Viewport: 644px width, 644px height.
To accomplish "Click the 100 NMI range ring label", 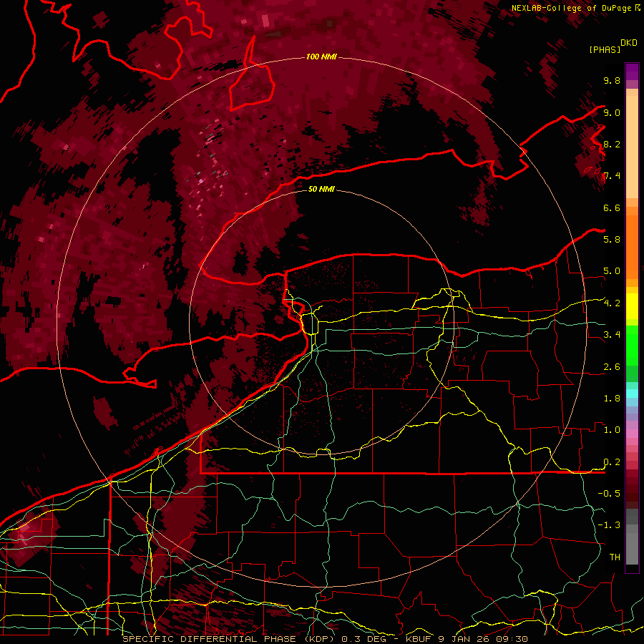I will point(321,57).
